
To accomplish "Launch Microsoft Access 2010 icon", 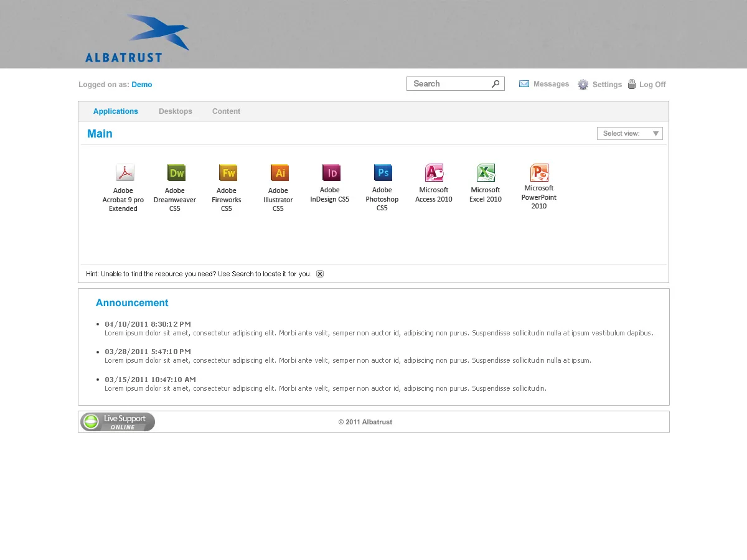I will (x=435, y=172).
